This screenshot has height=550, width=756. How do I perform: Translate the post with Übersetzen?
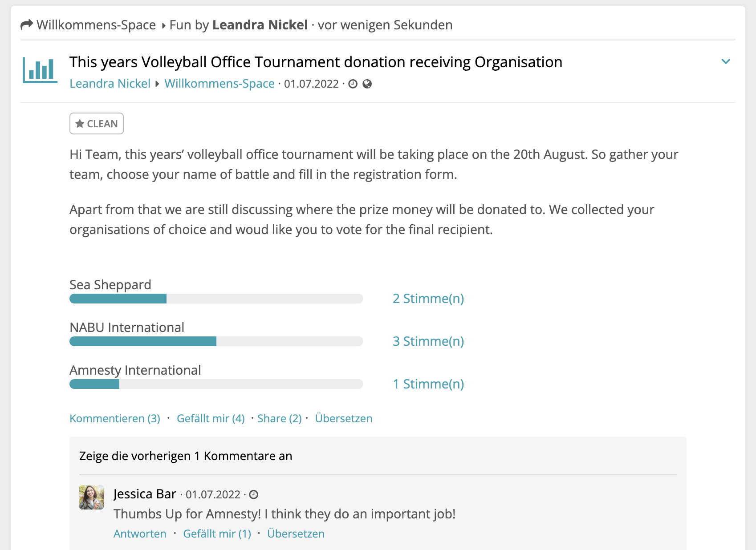(343, 419)
